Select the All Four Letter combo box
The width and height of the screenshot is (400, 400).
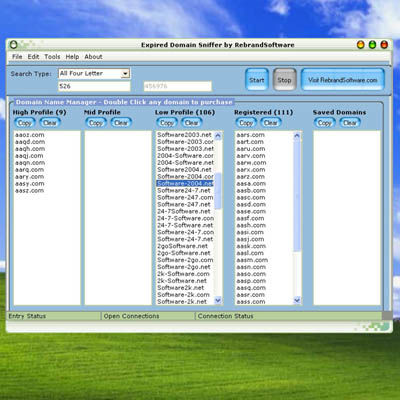pos(94,74)
